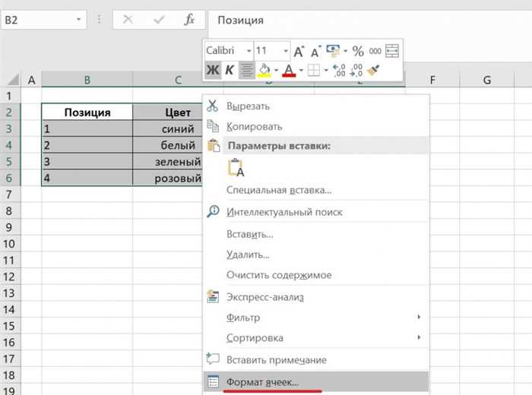
Task: Select column C header
Action: 178,80
